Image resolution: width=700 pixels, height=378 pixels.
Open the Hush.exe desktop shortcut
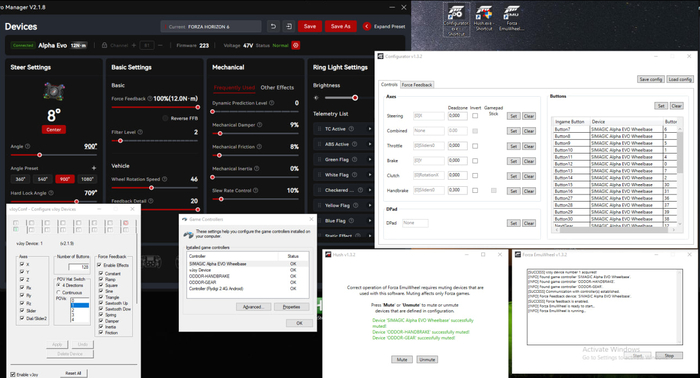pos(483,19)
